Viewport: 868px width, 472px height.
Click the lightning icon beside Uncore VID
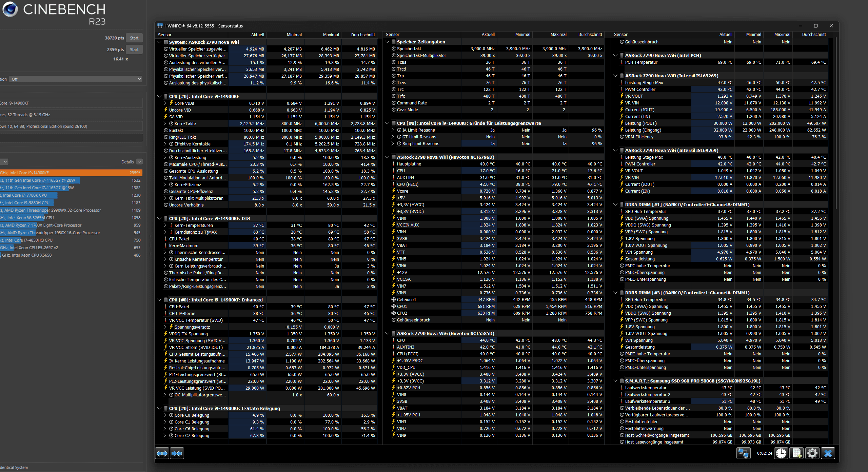[x=166, y=110]
